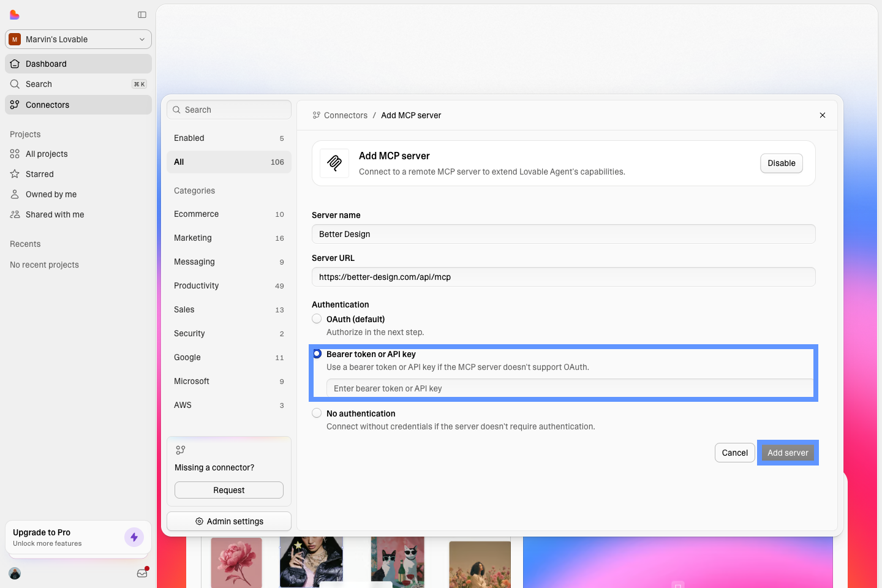Click the bearer token or API key field
Screen dimensions: 882x588
point(570,388)
